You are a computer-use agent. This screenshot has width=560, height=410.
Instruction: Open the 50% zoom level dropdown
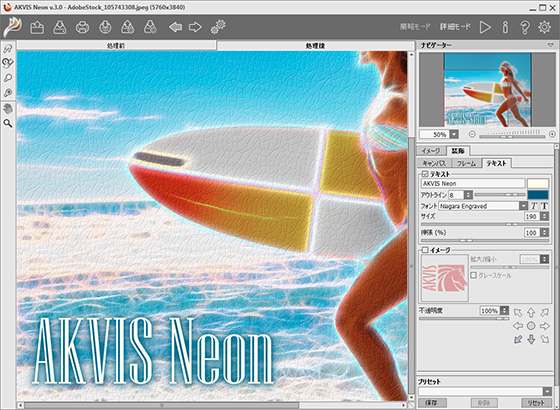click(454, 134)
